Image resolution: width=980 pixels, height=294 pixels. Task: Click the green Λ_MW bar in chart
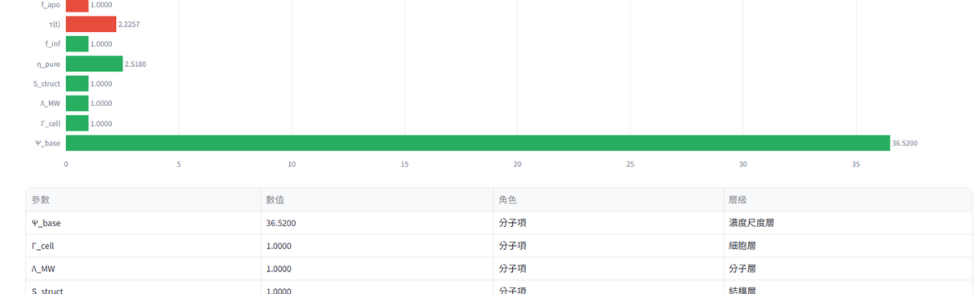[77, 104]
